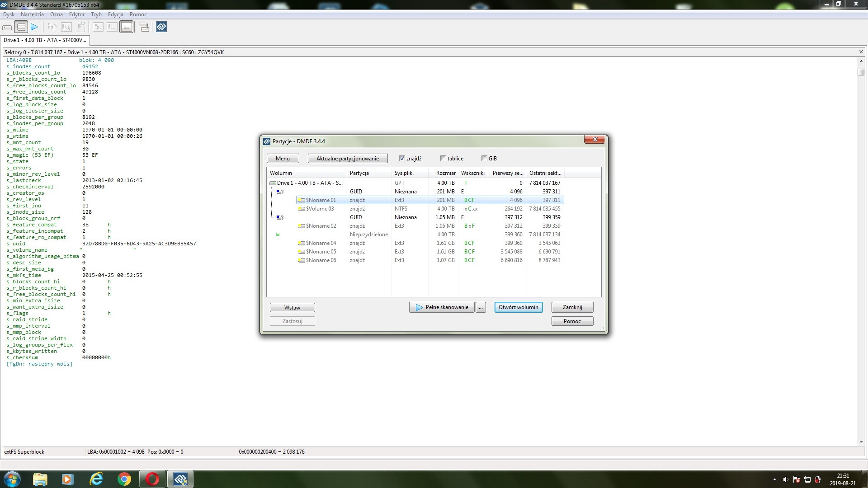Click the network tray icon
Viewport: 868px width, 488px height.
pyautogui.click(x=807, y=479)
